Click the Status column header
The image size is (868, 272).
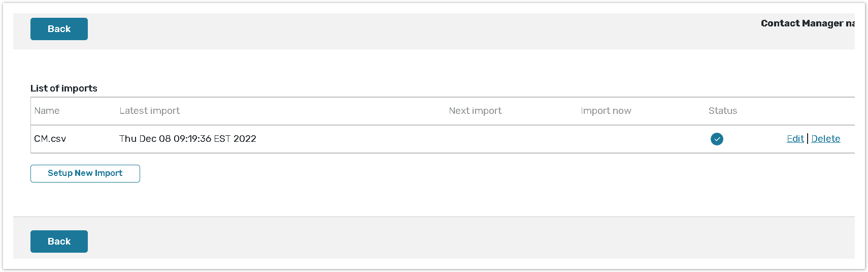coord(722,111)
